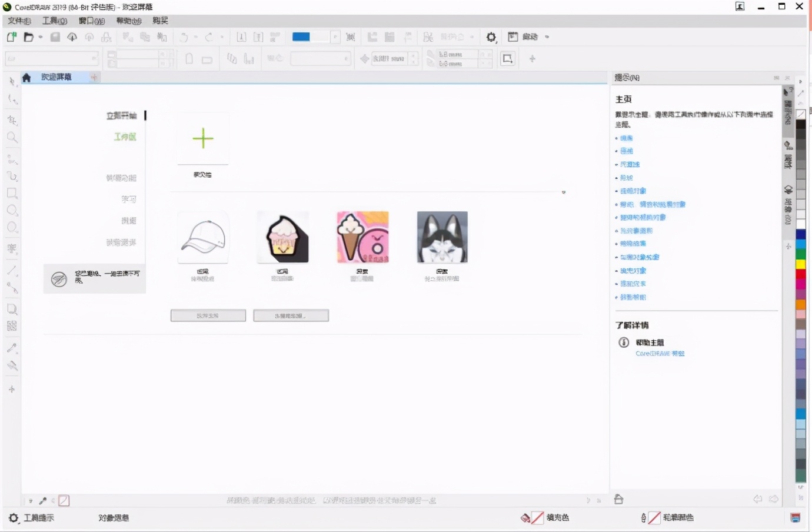Click the Open folder toolbar icon
Viewport: 812px width, 532px height.
point(28,37)
